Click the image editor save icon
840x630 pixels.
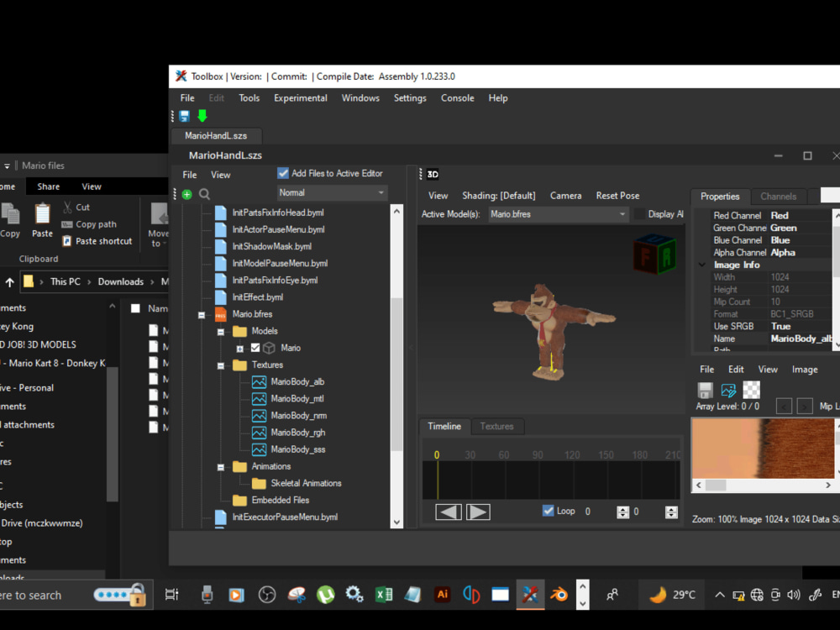click(x=705, y=390)
